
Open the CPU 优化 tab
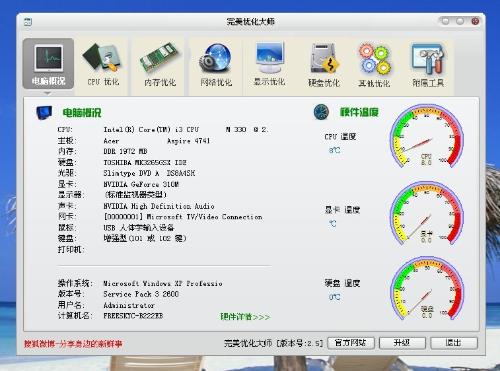point(103,65)
